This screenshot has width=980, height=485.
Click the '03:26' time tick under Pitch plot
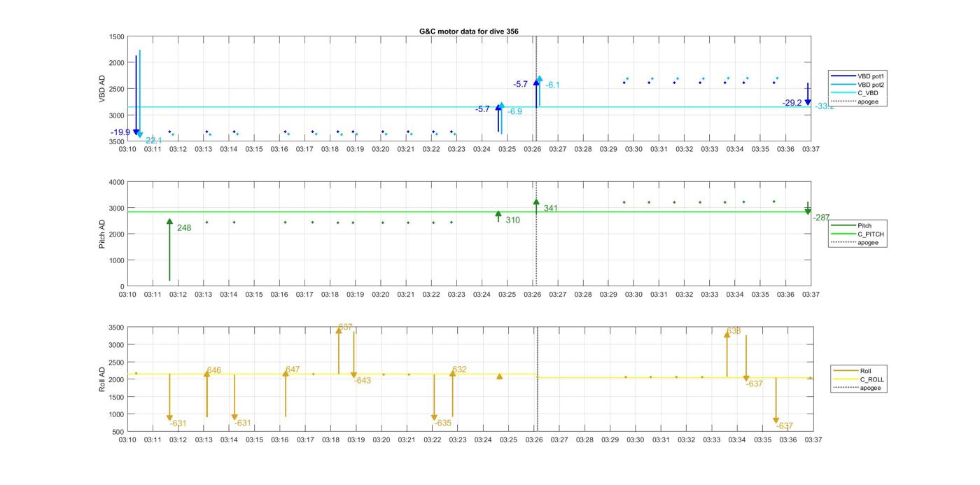tap(533, 295)
